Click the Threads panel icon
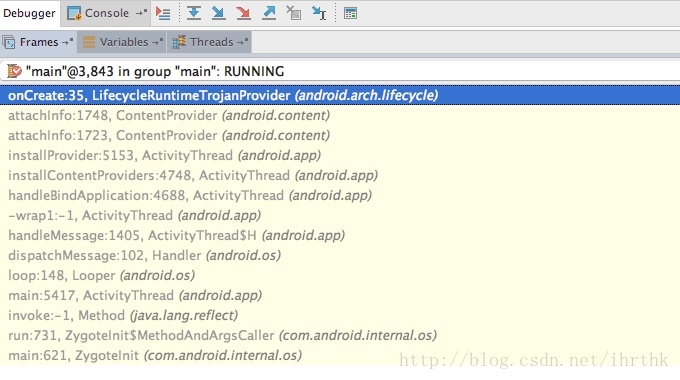Screen dimensions: 680x380 (x=179, y=42)
